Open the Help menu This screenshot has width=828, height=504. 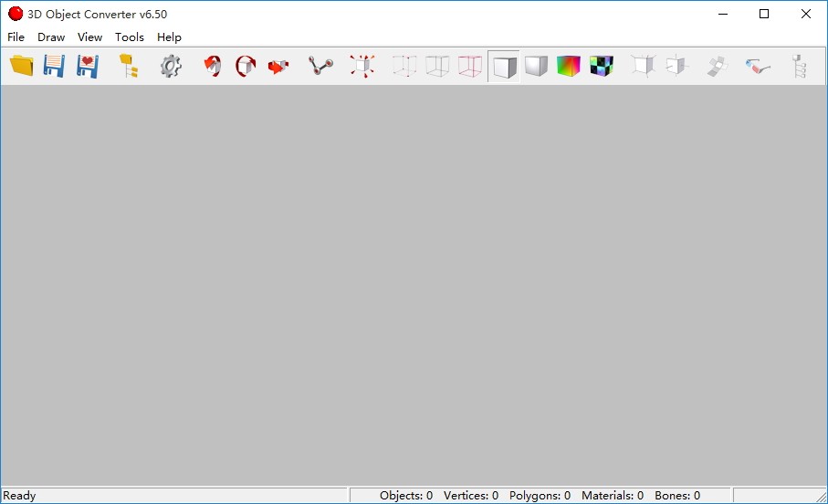[169, 37]
